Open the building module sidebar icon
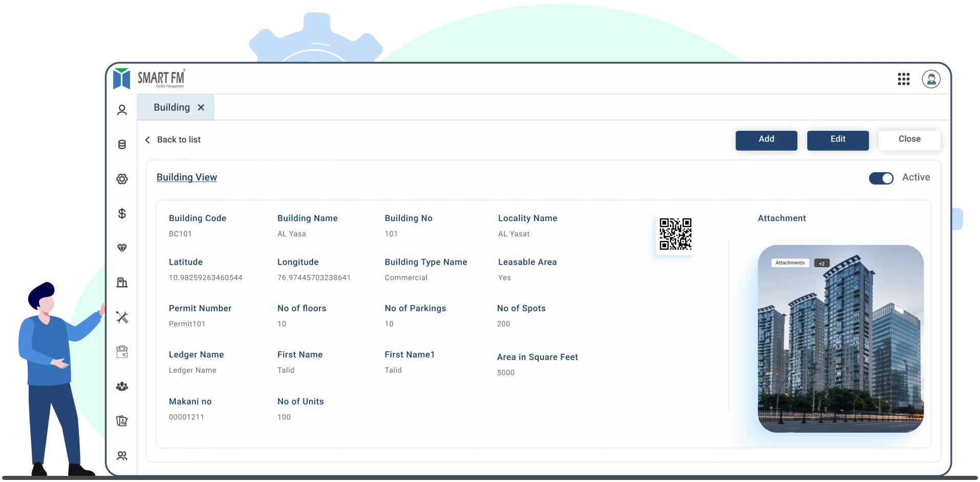 [x=122, y=283]
